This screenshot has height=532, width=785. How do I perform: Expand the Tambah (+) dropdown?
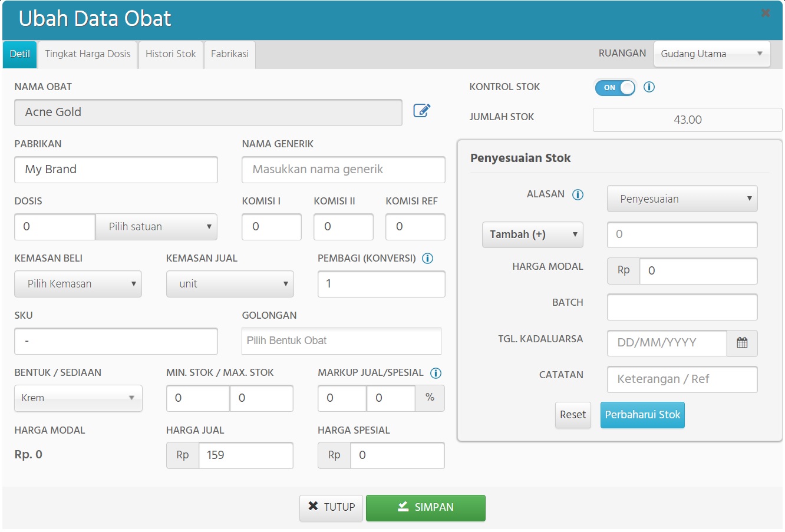[x=532, y=234]
